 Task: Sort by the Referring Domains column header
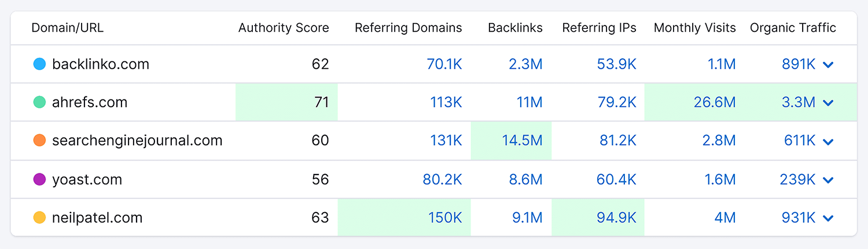coord(409,28)
